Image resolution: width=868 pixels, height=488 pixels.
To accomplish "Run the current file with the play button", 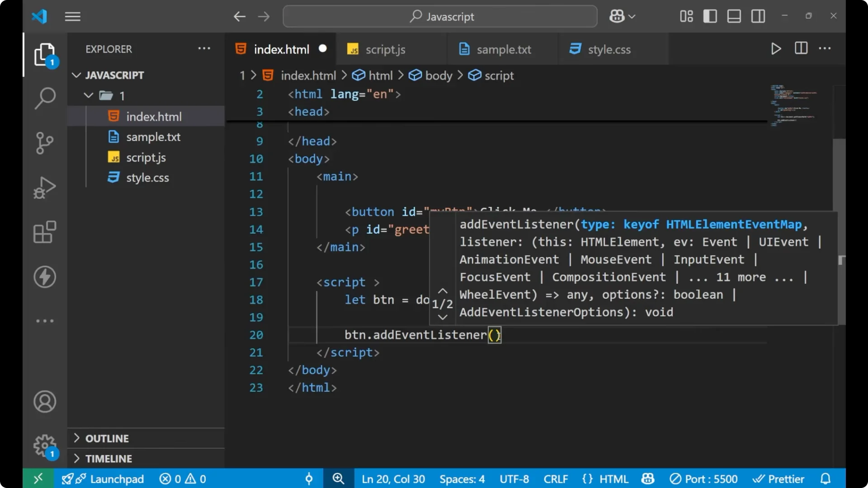I will click(x=776, y=49).
